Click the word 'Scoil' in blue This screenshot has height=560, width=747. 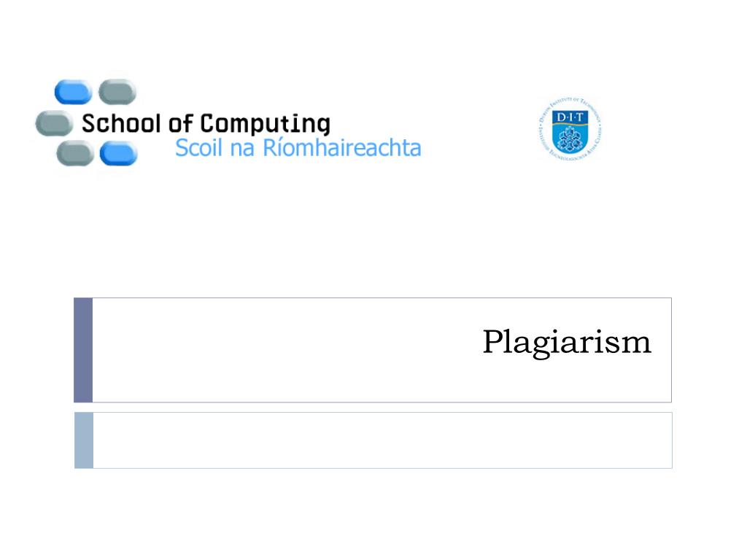(198, 147)
